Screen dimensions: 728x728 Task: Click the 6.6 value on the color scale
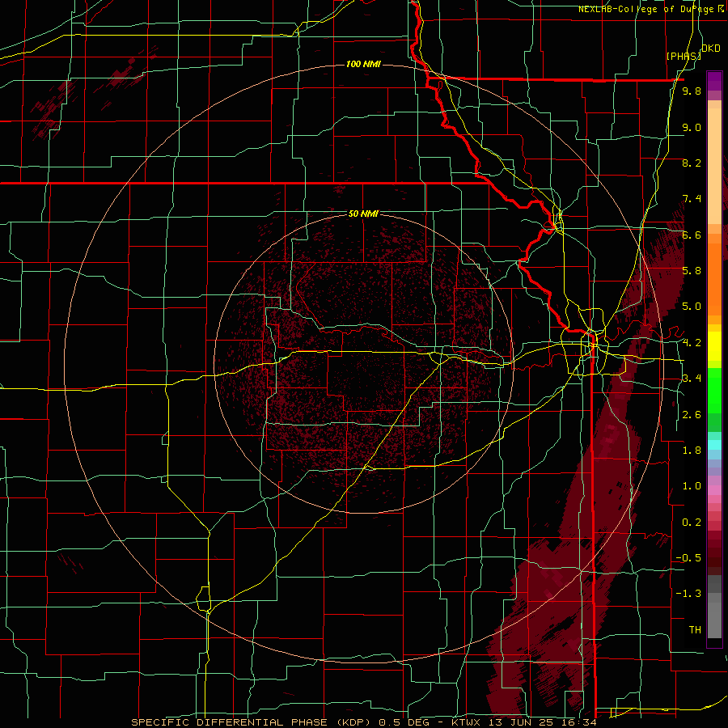(x=692, y=235)
